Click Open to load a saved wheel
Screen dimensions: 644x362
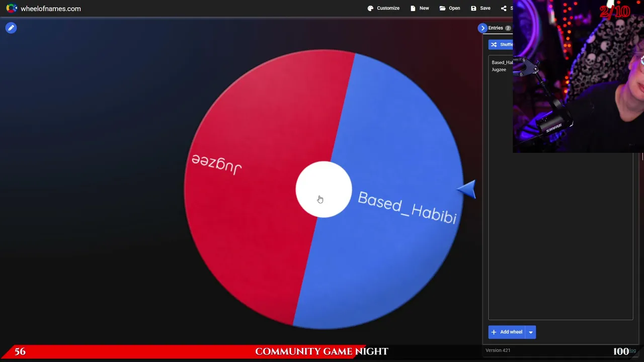450,8
